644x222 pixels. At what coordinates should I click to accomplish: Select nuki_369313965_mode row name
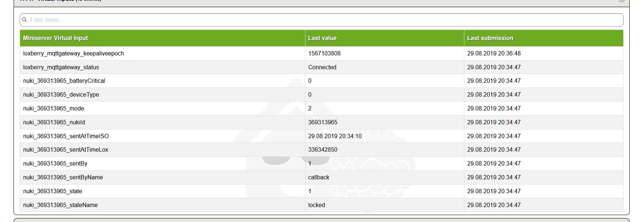(x=54, y=108)
